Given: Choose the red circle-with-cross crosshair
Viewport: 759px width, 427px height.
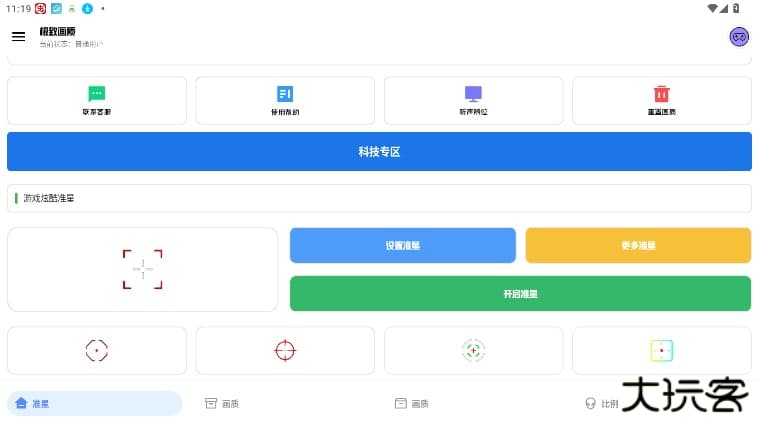Looking at the screenshot, I should (x=285, y=351).
